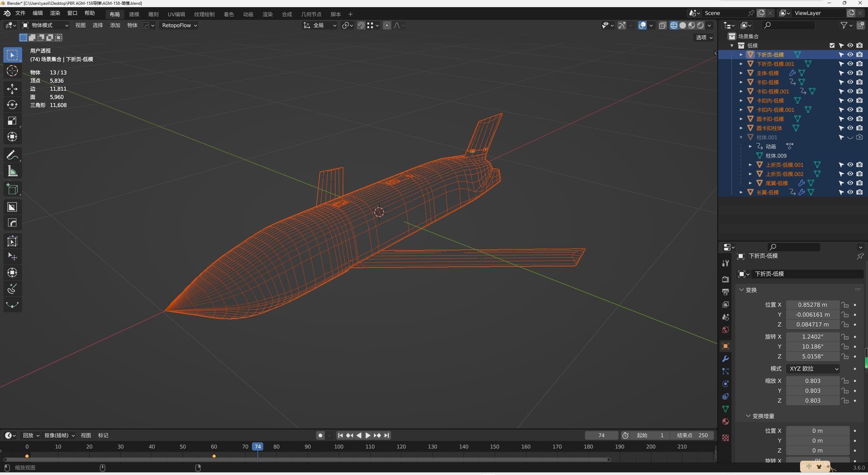Switch to solid viewport shading
The width and height of the screenshot is (868, 475).
coord(683,25)
